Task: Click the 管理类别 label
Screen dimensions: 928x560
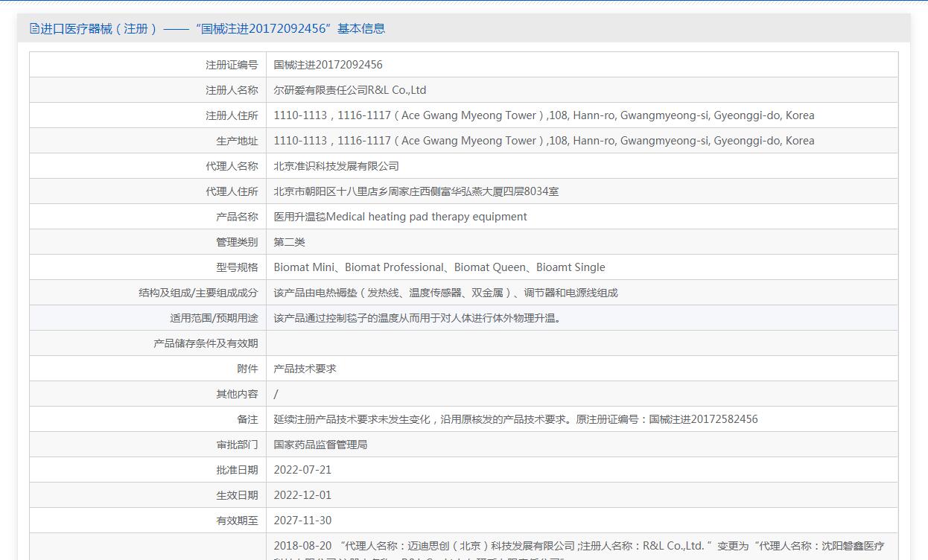Action: point(237,242)
